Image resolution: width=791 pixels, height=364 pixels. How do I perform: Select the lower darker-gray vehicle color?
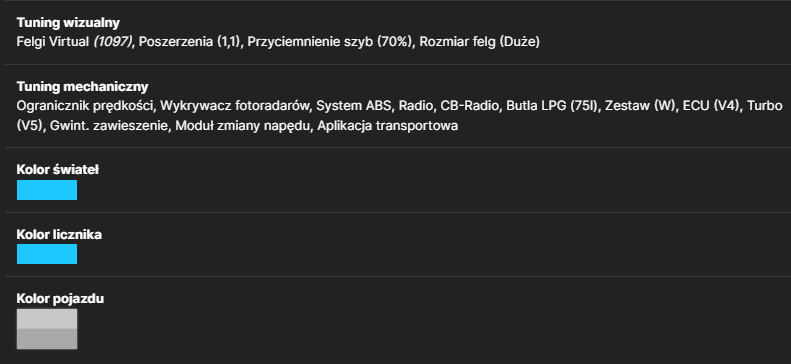pyautogui.click(x=47, y=339)
